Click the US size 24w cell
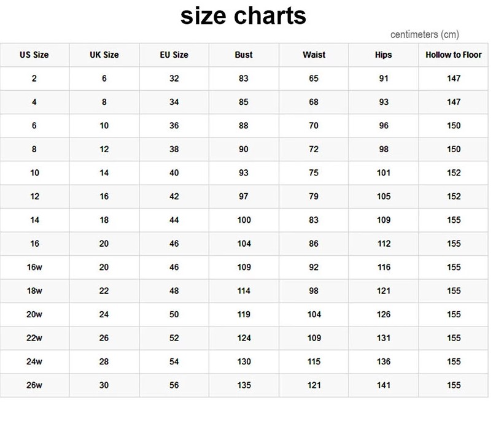Screen dimensions: 504x424 tap(34, 361)
